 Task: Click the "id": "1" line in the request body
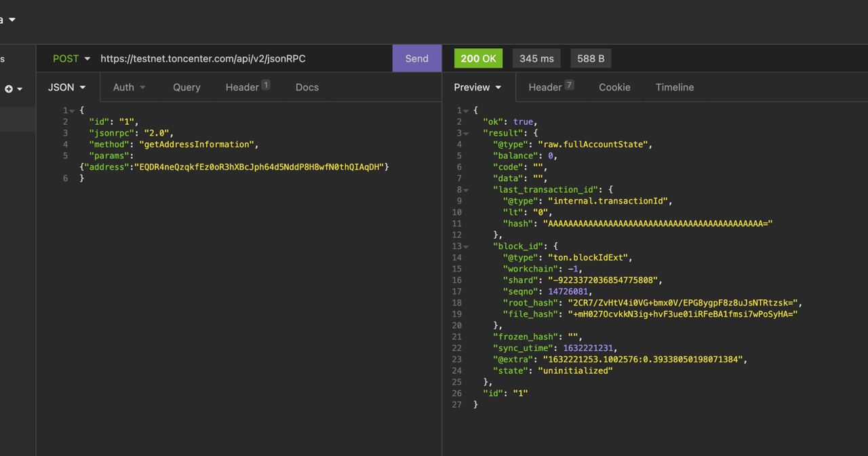(x=114, y=121)
